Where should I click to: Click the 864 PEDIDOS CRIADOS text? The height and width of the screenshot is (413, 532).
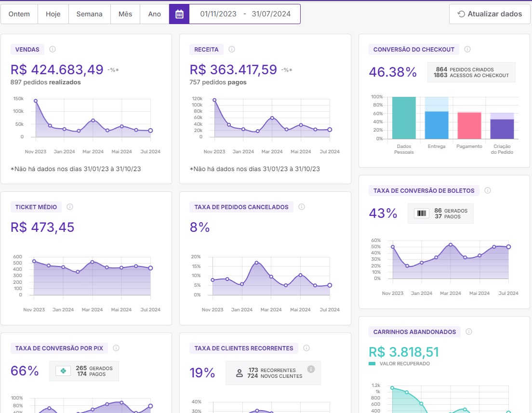coord(465,69)
